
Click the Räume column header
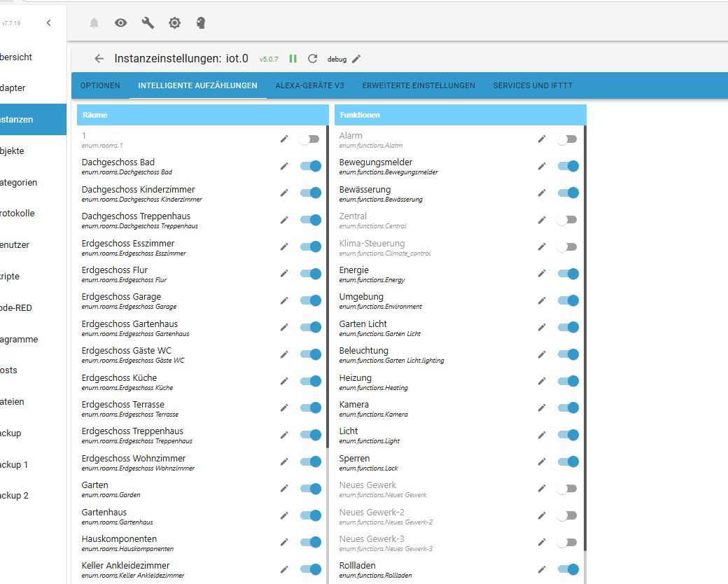coord(203,115)
